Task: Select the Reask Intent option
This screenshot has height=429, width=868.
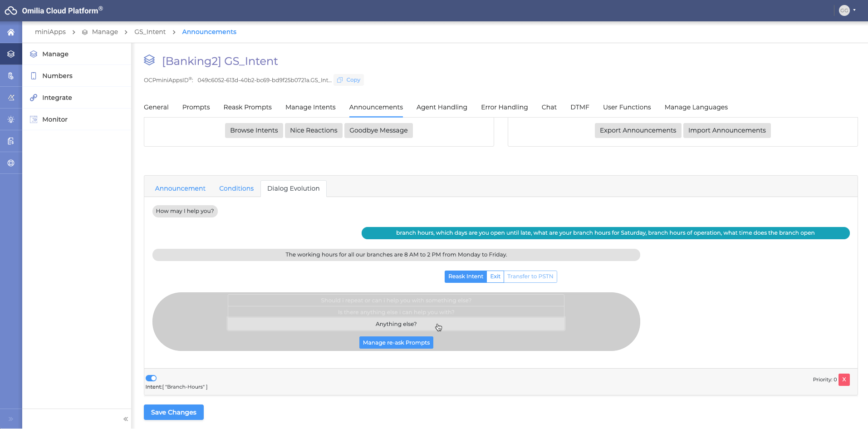Action: [466, 276]
